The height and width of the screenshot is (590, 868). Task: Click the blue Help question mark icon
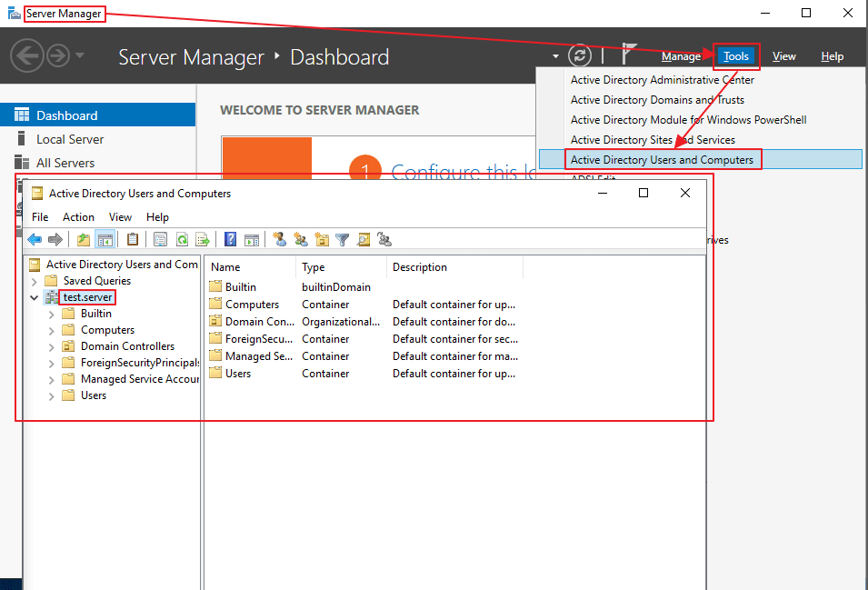(230, 240)
